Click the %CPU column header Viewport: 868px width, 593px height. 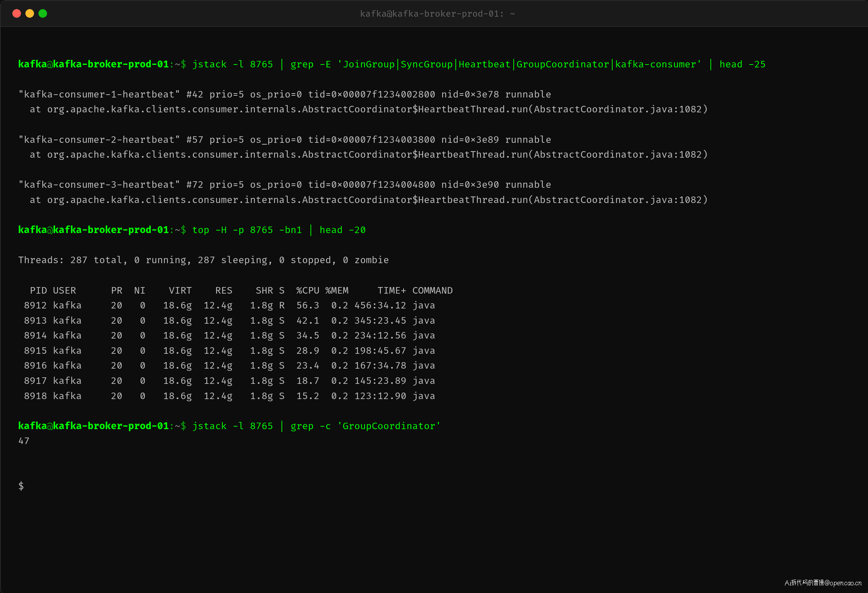tap(308, 290)
